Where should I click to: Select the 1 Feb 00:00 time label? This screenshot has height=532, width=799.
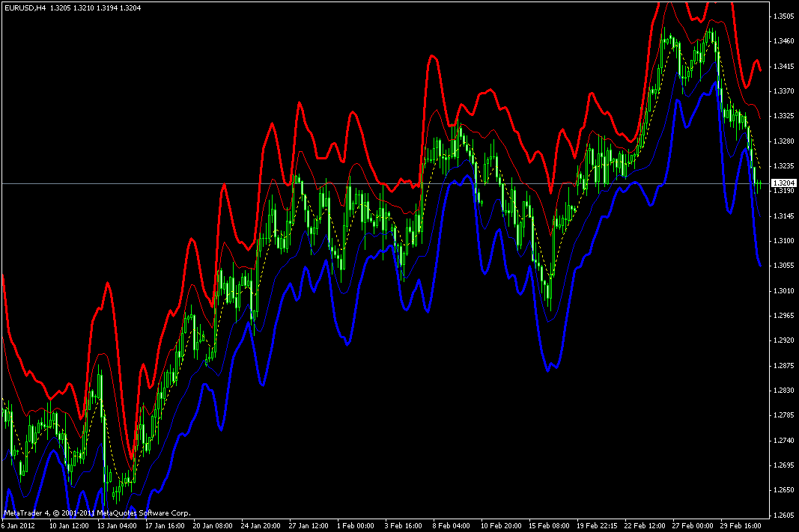tap(355, 526)
